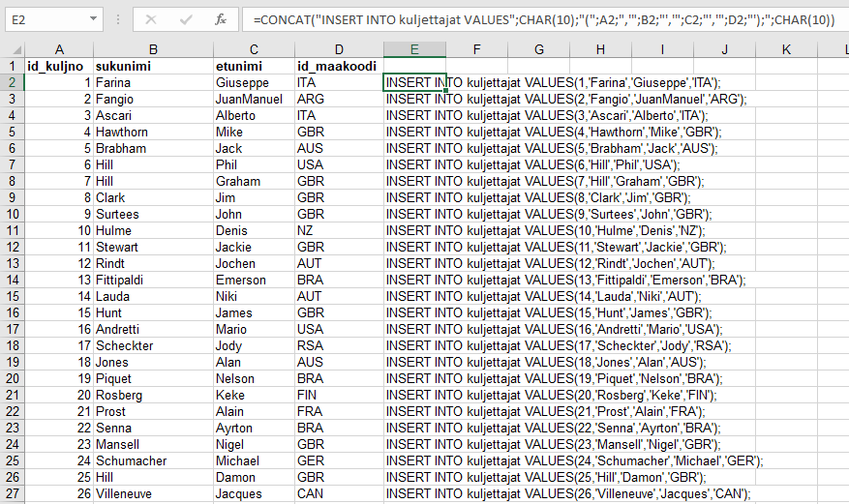Select cell containing Stewart
849x504 pixels.
click(153, 247)
